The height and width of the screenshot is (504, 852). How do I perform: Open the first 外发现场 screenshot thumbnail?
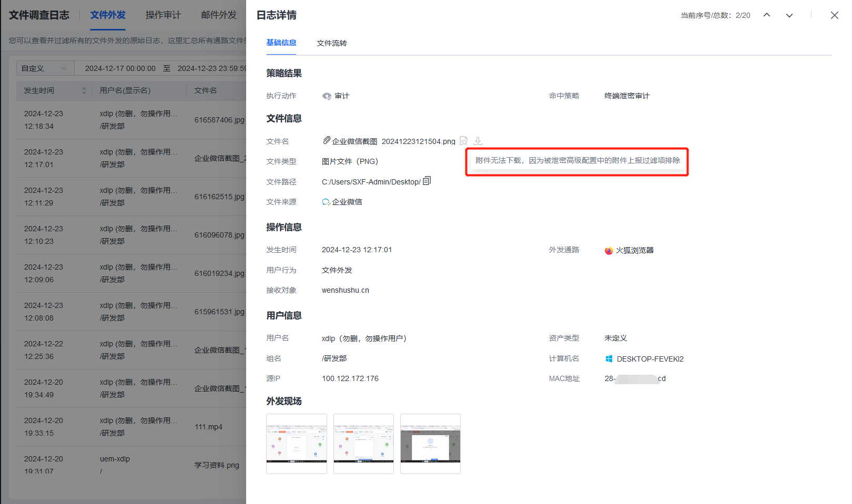click(296, 443)
